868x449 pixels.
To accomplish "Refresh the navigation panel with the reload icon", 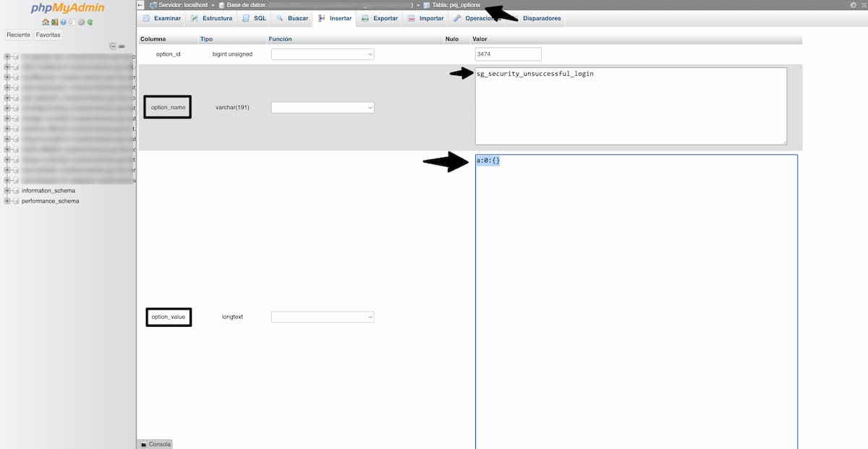I will 90,22.
